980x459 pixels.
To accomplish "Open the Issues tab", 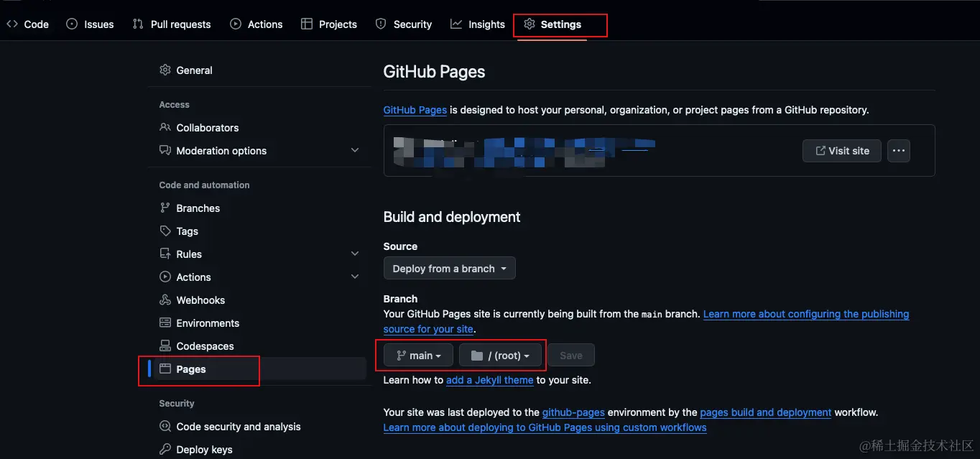I will pyautogui.click(x=90, y=24).
